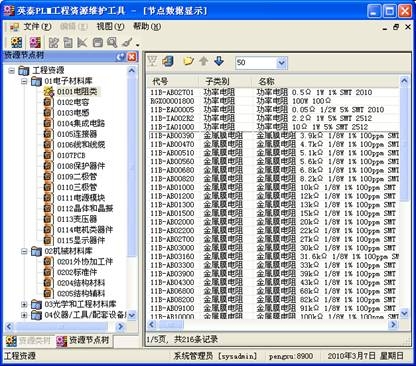
Task: Click the icon of 0110三极管 node
Action: point(49,187)
